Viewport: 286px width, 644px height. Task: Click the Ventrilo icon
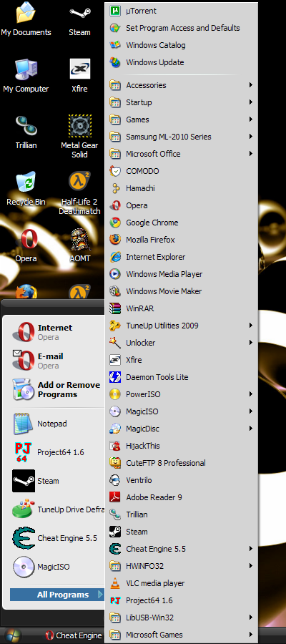pyautogui.click(x=115, y=480)
